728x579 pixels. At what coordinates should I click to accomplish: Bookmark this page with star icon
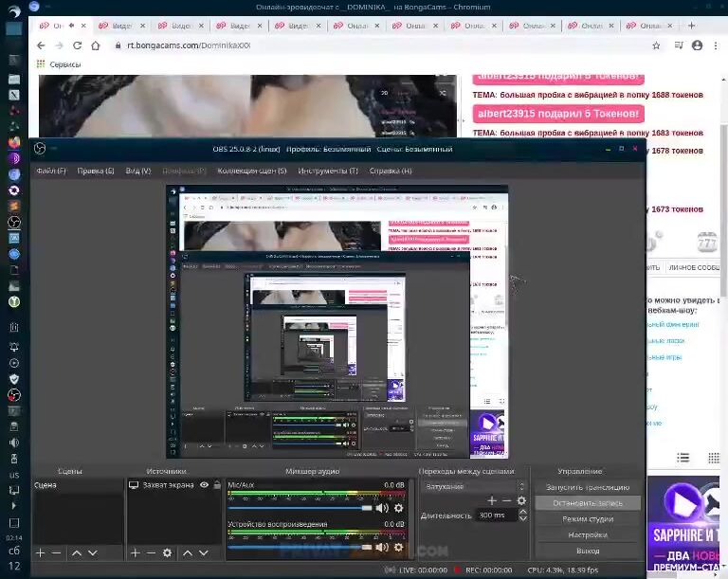pyautogui.click(x=656, y=45)
